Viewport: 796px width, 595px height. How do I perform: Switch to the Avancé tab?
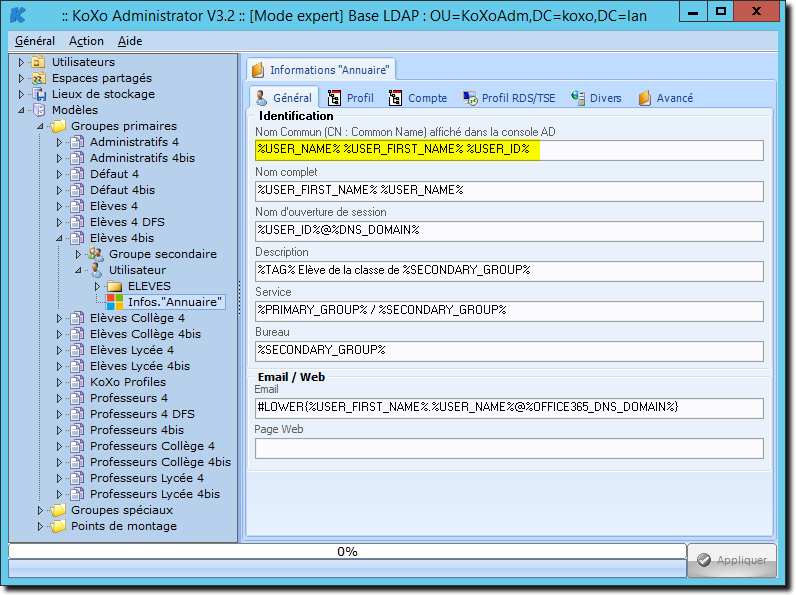coord(666,98)
